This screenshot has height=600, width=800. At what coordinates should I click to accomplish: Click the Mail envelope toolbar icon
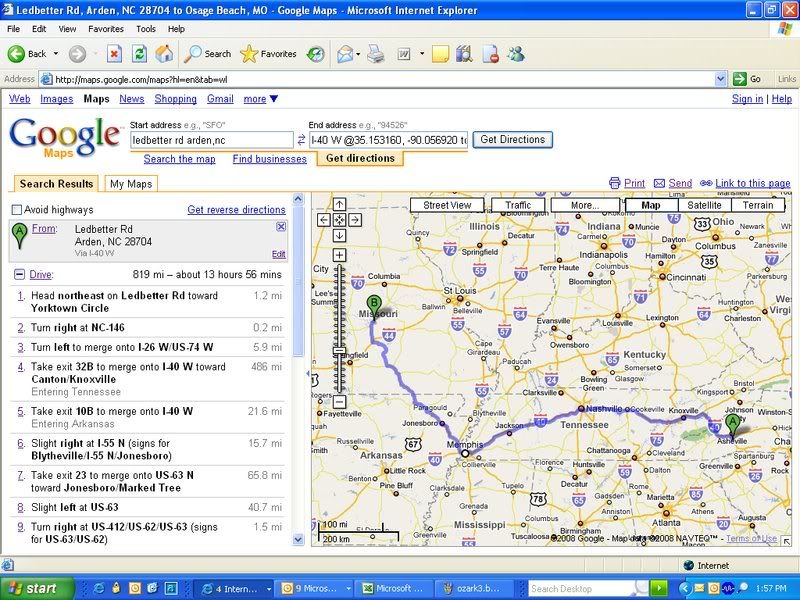click(x=345, y=54)
